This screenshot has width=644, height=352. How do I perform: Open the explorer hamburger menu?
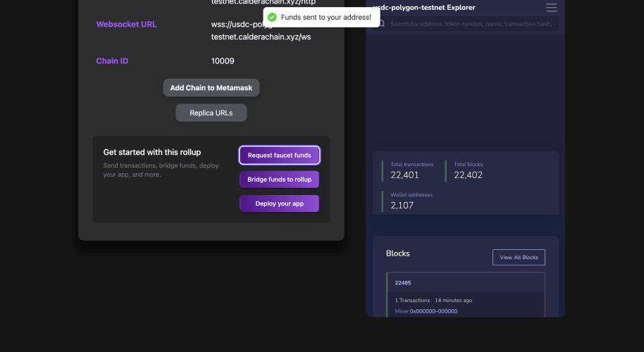coord(551,7)
